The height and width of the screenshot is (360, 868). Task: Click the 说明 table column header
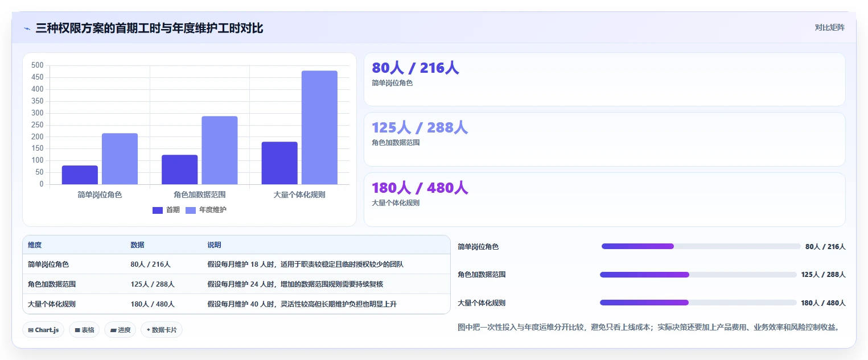tap(214, 245)
